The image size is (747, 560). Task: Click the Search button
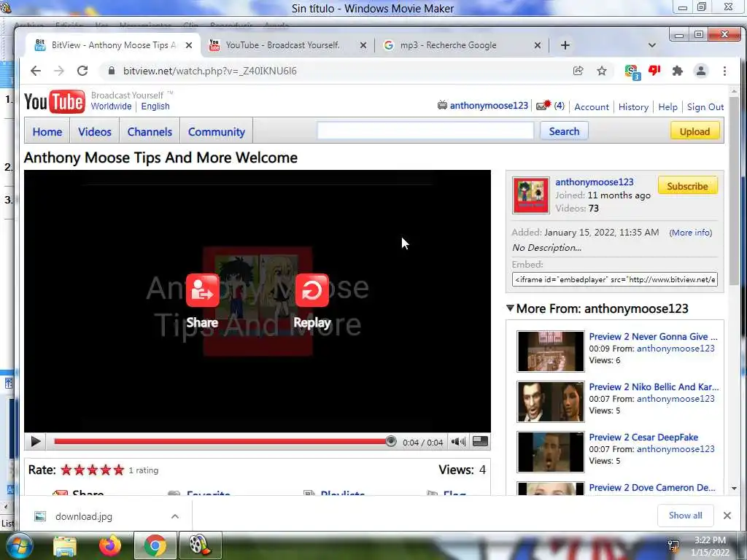(564, 131)
